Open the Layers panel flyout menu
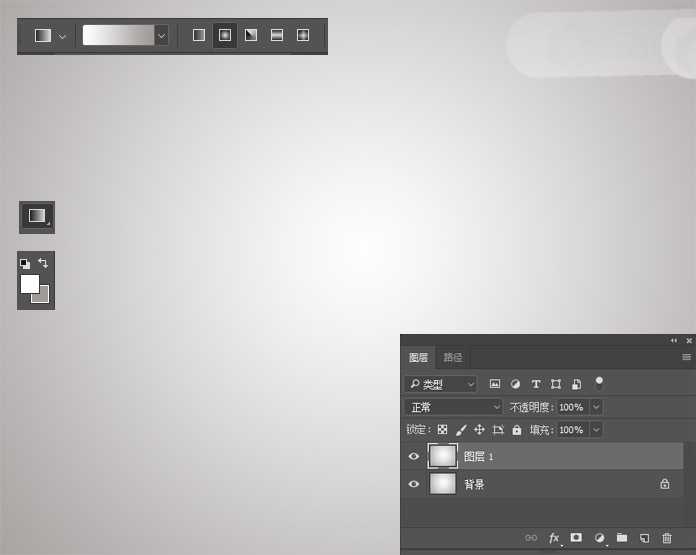Screen dimensions: 696x555 point(686,357)
